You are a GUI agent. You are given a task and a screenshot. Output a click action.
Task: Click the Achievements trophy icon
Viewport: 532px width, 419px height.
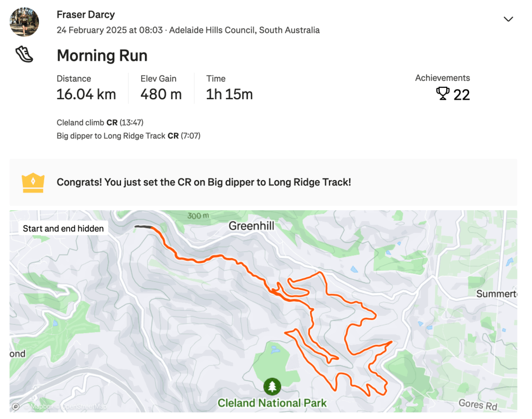443,93
